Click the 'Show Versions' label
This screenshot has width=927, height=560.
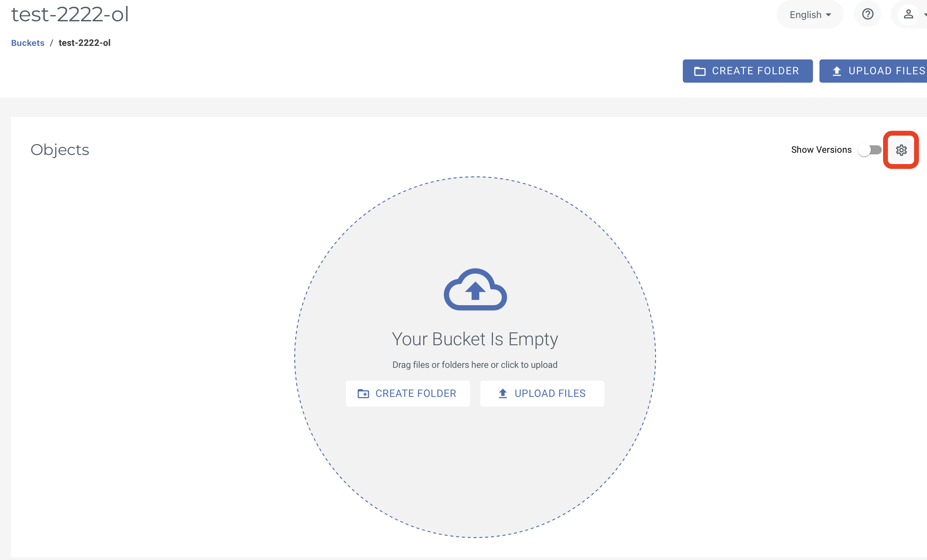[821, 150]
